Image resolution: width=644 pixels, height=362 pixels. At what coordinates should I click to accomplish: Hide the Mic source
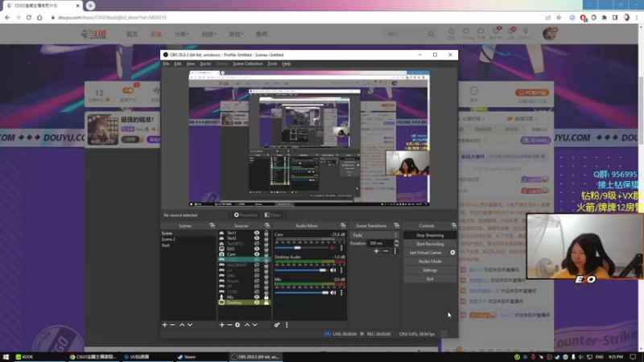pyautogui.click(x=257, y=297)
